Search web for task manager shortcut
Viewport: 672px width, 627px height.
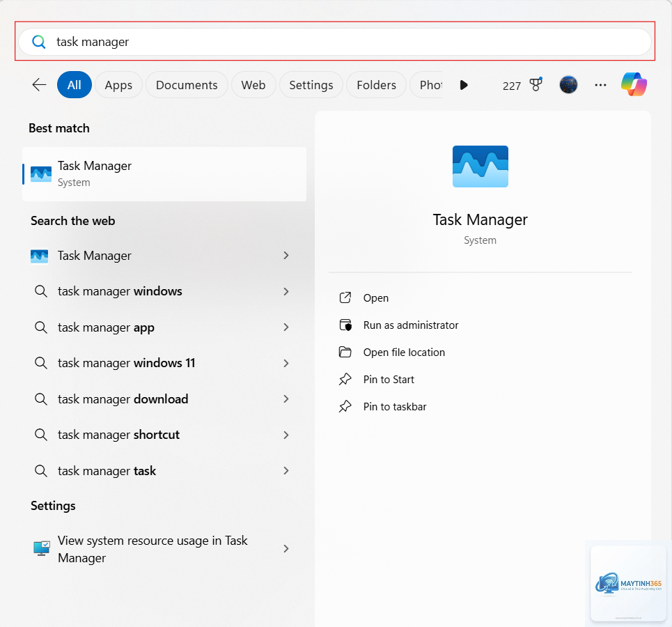coord(118,435)
